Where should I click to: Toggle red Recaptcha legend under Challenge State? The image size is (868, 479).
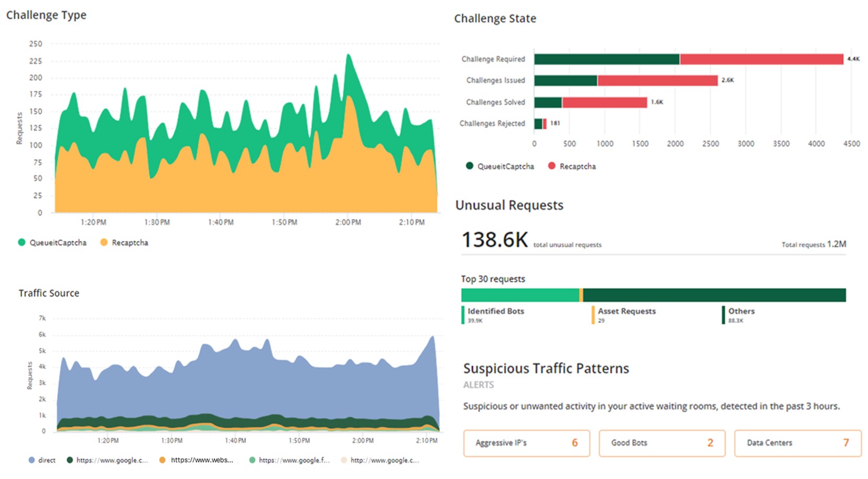point(572,166)
